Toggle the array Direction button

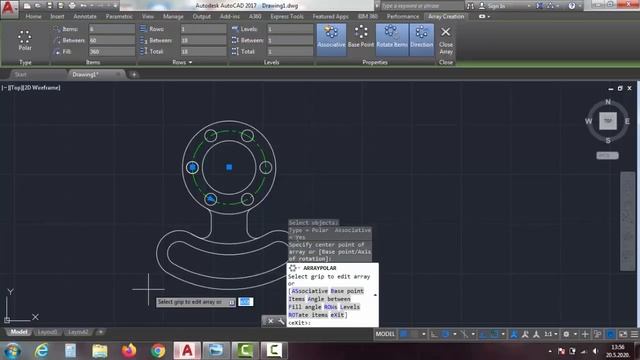click(x=421, y=40)
